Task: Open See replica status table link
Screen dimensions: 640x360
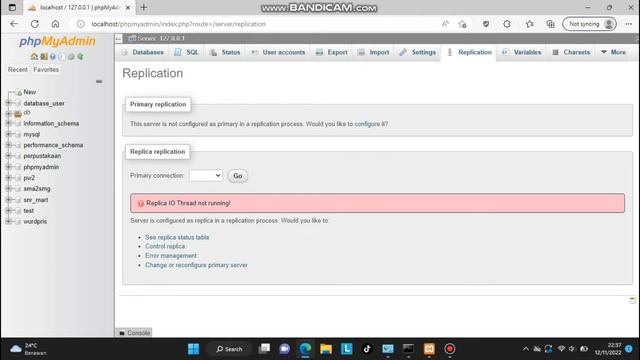Action: tap(177, 237)
